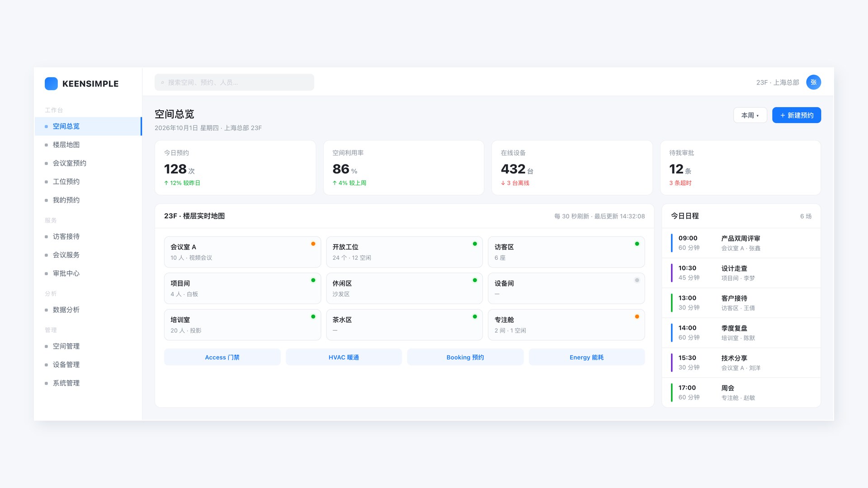868x488 pixels.
Task: Open 会议室预约 from the sidebar
Action: 88,163
